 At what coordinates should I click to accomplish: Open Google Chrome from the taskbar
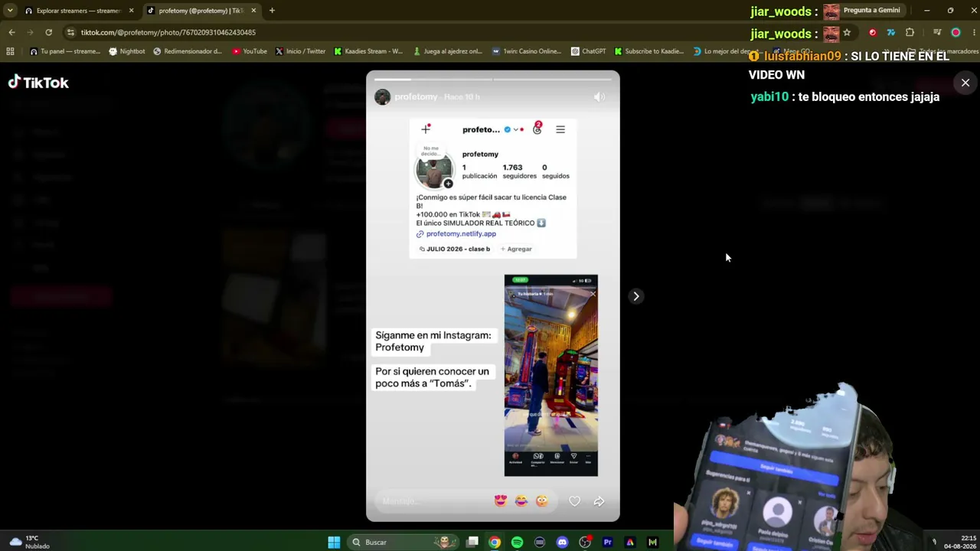pyautogui.click(x=495, y=543)
